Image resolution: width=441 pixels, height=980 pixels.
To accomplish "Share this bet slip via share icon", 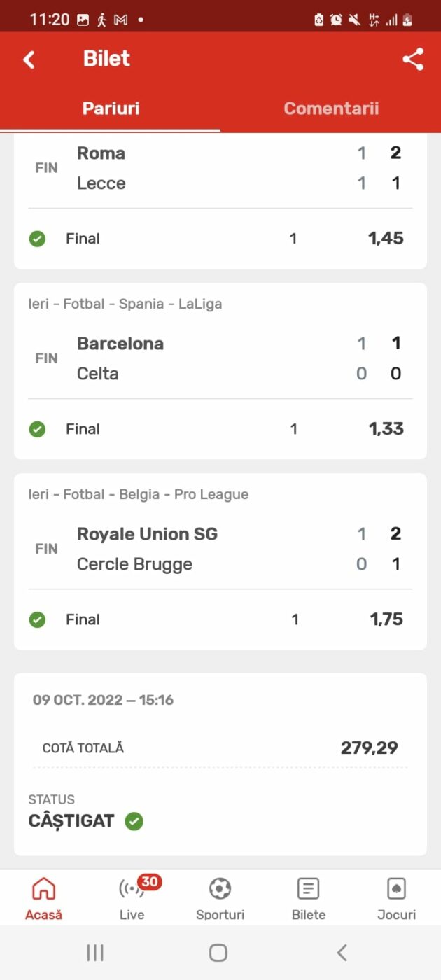I will tap(413, 59).
